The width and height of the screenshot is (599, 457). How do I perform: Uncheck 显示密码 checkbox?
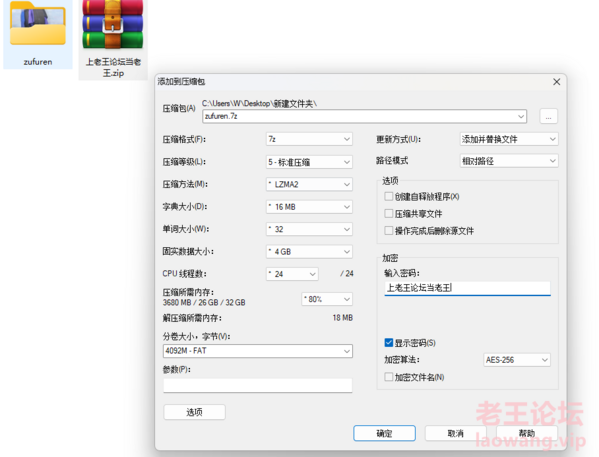tap(389, 343)
